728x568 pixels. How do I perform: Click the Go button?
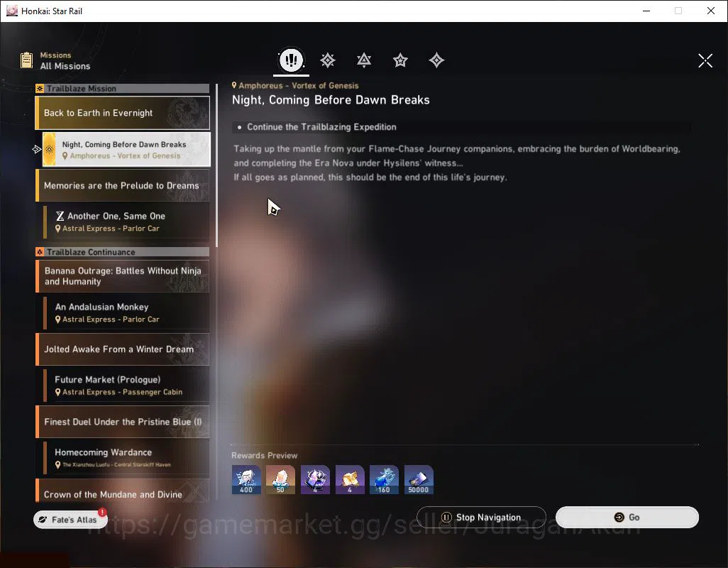pos(627,518)
